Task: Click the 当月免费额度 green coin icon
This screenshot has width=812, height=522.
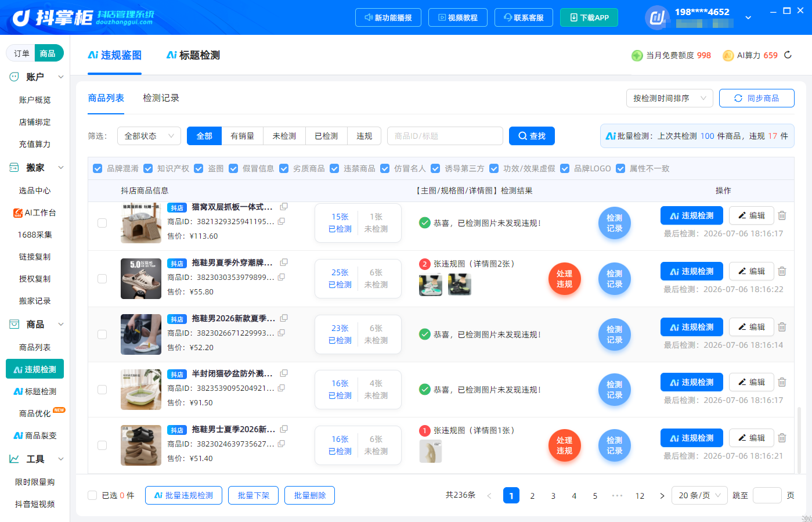Action: 637,56
